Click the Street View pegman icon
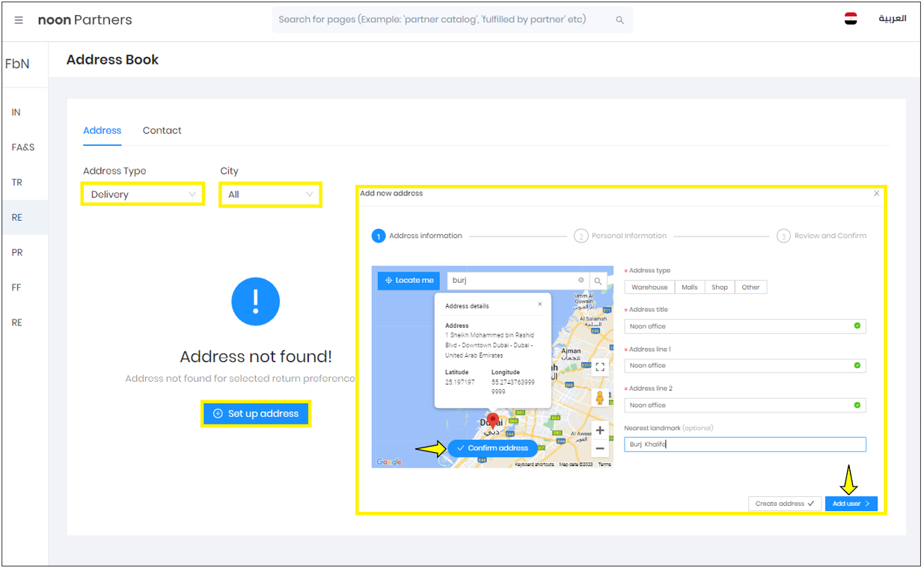924x568 pixels. pyautogui.click(x=599, y=397)
